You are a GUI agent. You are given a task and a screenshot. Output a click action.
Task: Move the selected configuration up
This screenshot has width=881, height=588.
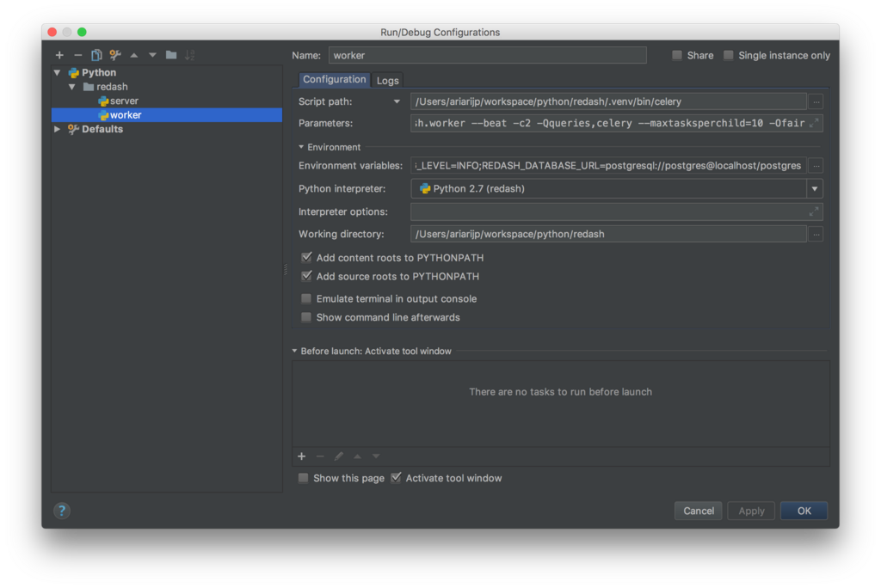click(x=134, y=55)
